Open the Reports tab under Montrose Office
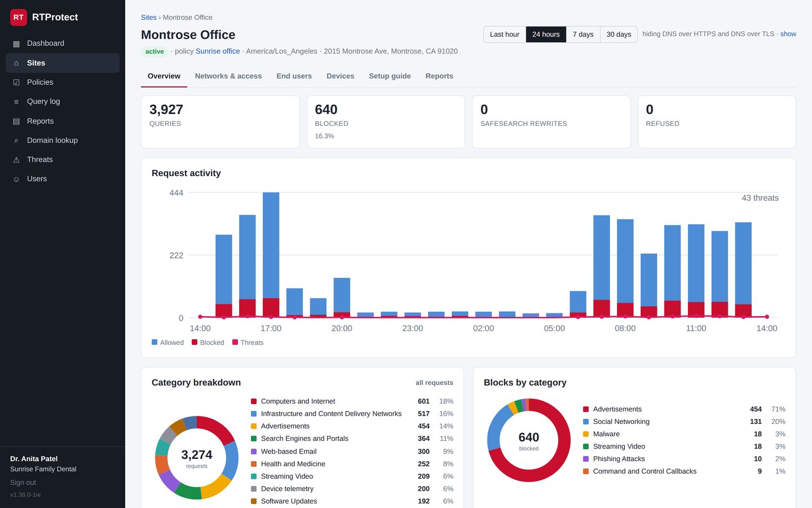The height and width of the screenshot is (508, 812). [439, 76]
